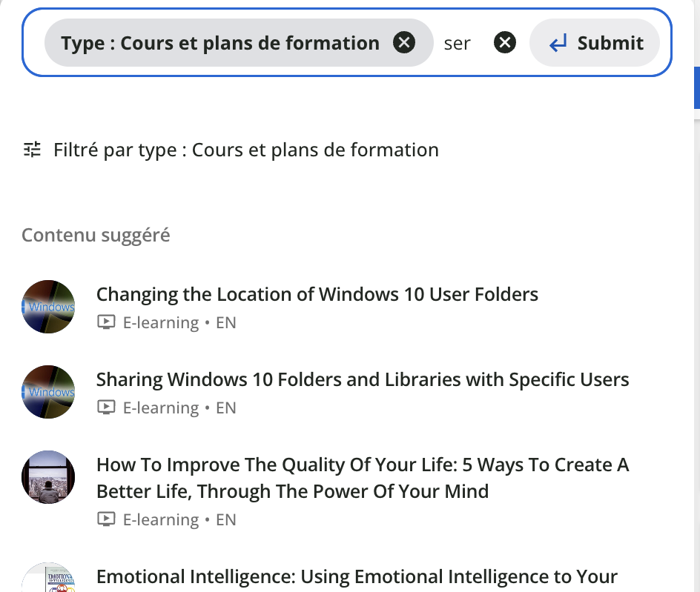
Task: Click E-learning video icon under Quality Of Life course
Action: (107, 520)
